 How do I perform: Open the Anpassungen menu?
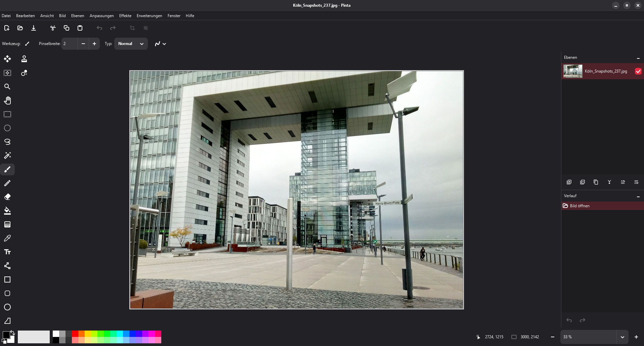pos(101,16)
